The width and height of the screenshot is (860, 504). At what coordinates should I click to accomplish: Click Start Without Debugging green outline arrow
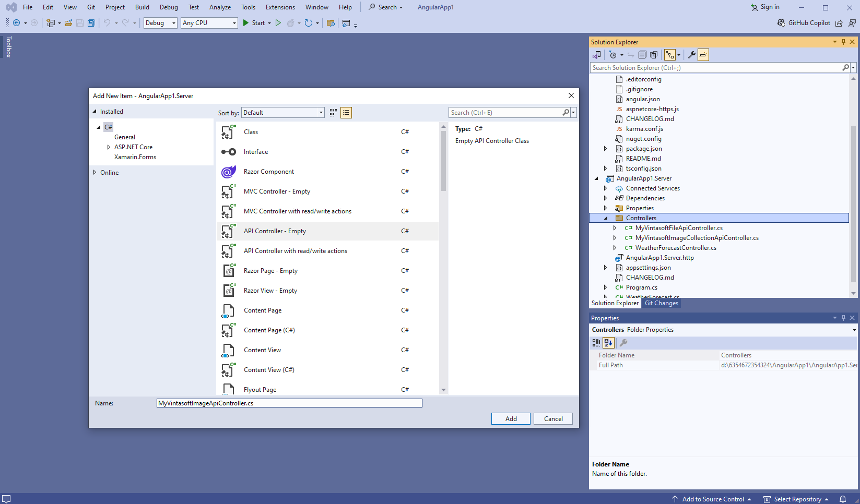coord(278,23)
